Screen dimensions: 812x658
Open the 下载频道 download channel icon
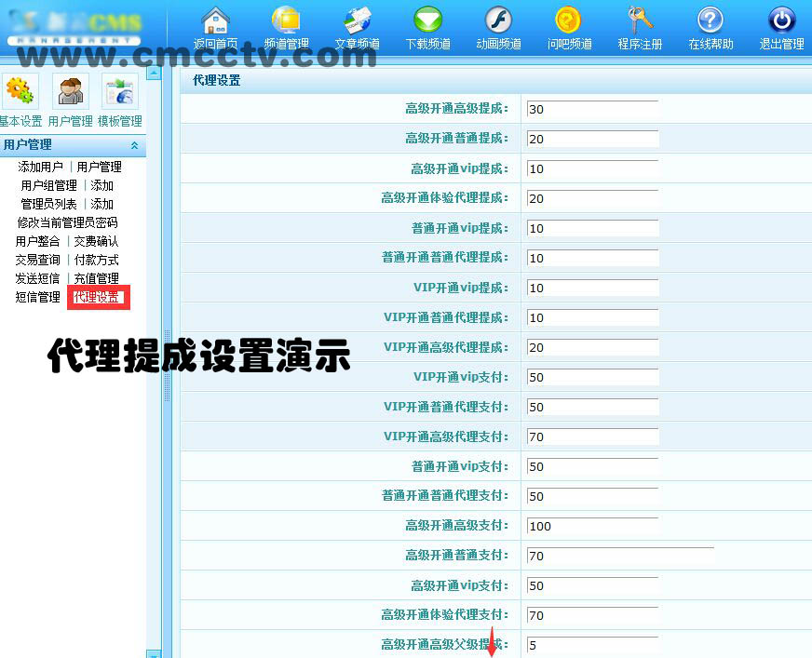(427, 20)
